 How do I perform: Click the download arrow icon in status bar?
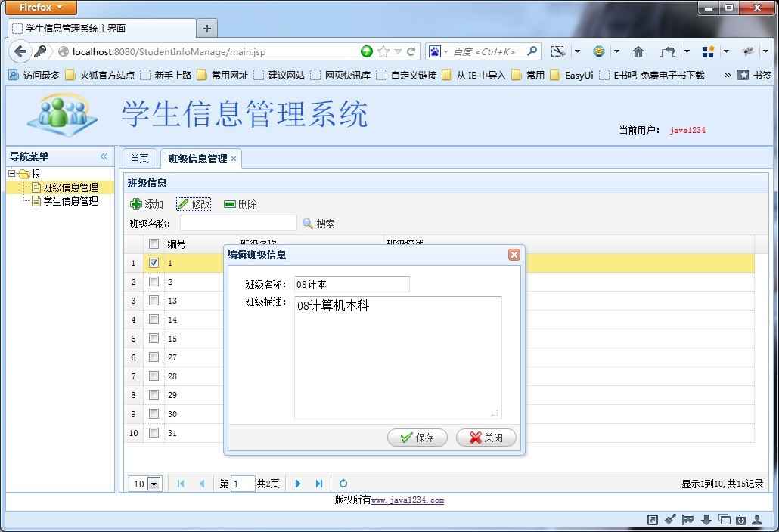point(706,520)
